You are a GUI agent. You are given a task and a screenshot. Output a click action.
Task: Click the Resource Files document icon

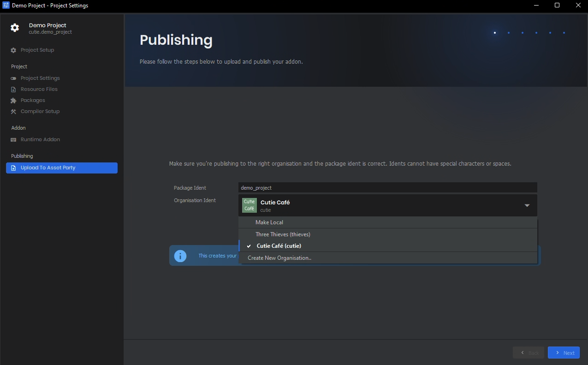13,90
